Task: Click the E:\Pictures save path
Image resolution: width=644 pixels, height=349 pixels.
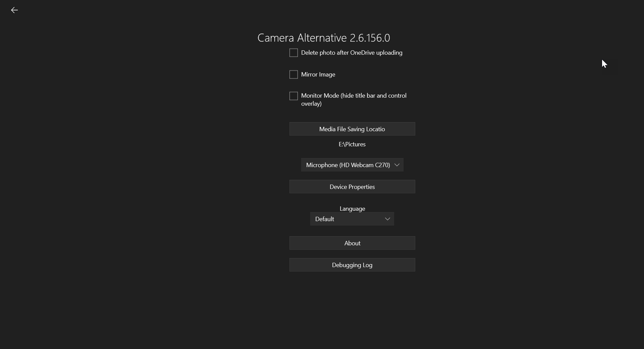Action: [352, 144]
